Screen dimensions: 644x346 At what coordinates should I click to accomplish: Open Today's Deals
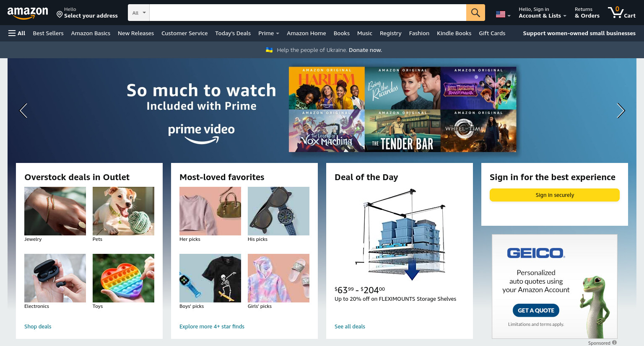pyautogui.click(x=233, y=33)
